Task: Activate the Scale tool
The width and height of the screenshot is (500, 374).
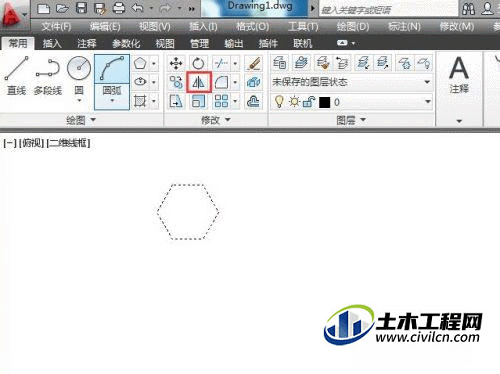Action: (198, 101)
